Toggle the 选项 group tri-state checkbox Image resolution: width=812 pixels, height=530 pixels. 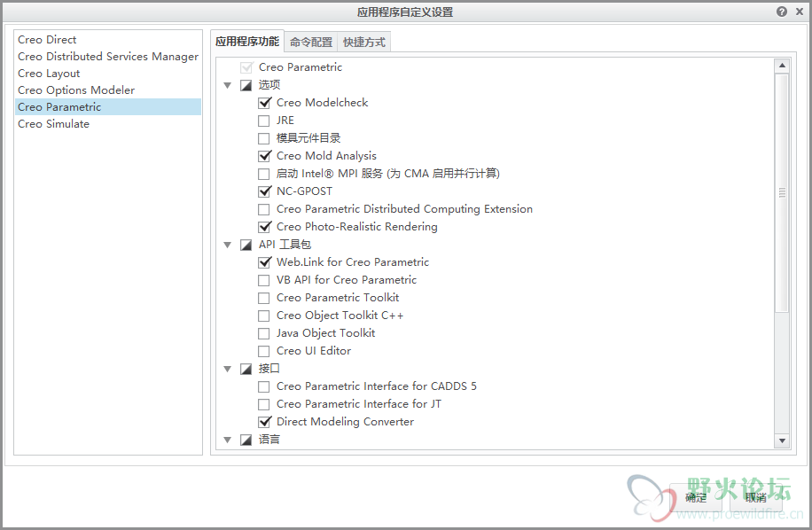coord(246,85)
